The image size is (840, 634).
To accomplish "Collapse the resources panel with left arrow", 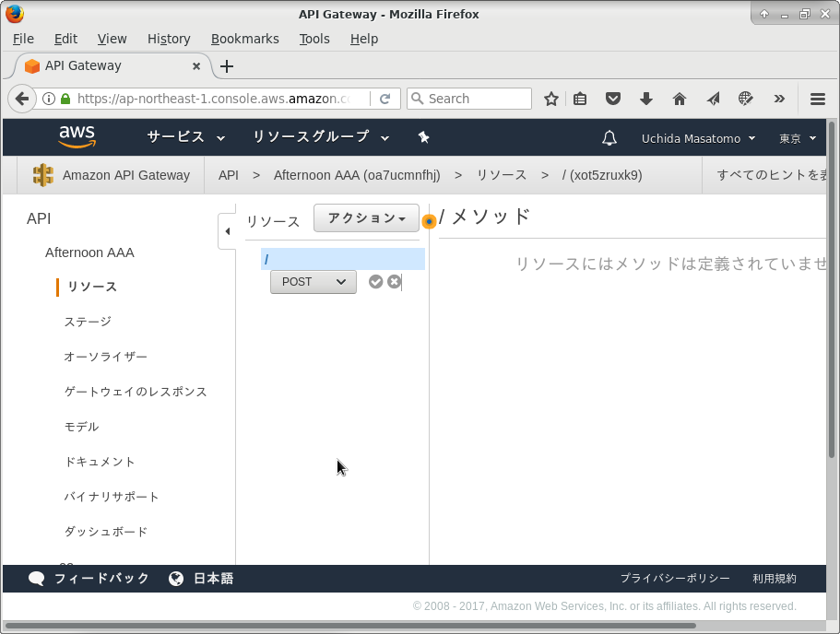I will coord(228,231).
